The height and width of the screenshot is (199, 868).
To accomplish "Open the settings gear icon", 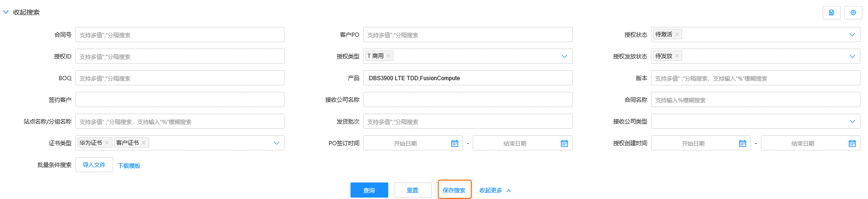I will (x=853, y=13).
